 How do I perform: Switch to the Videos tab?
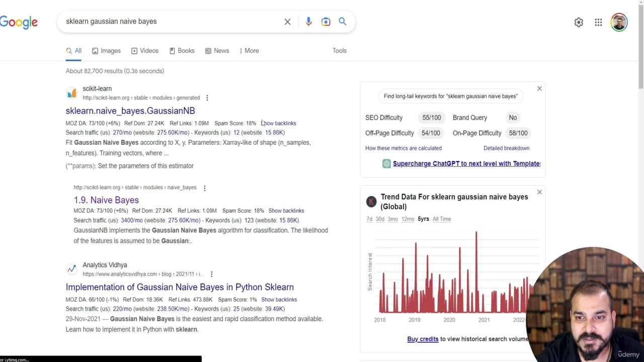145,51
